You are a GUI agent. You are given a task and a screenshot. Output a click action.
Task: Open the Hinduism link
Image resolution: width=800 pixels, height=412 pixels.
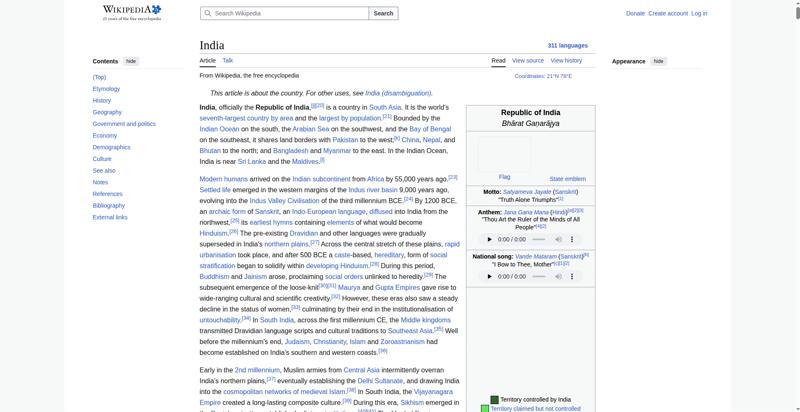point(213,234)
